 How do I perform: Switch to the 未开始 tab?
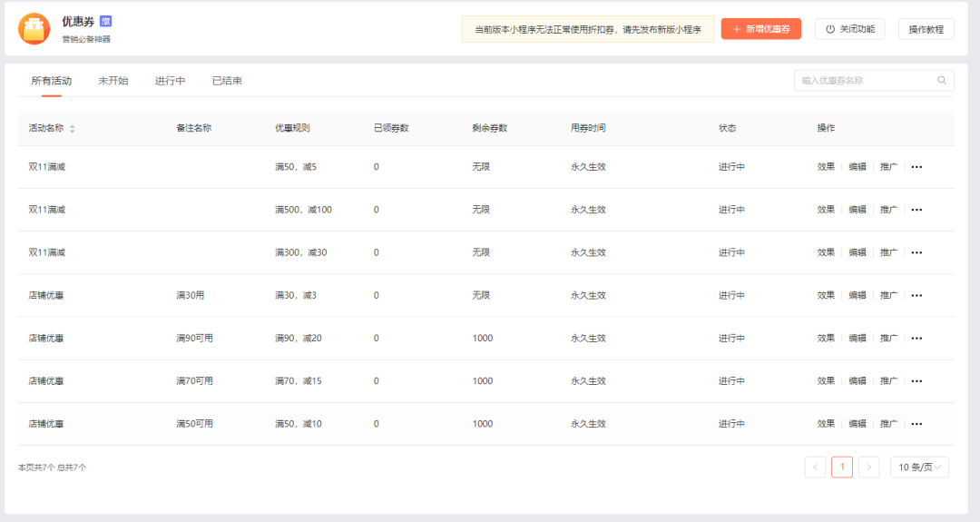[113, 81]
